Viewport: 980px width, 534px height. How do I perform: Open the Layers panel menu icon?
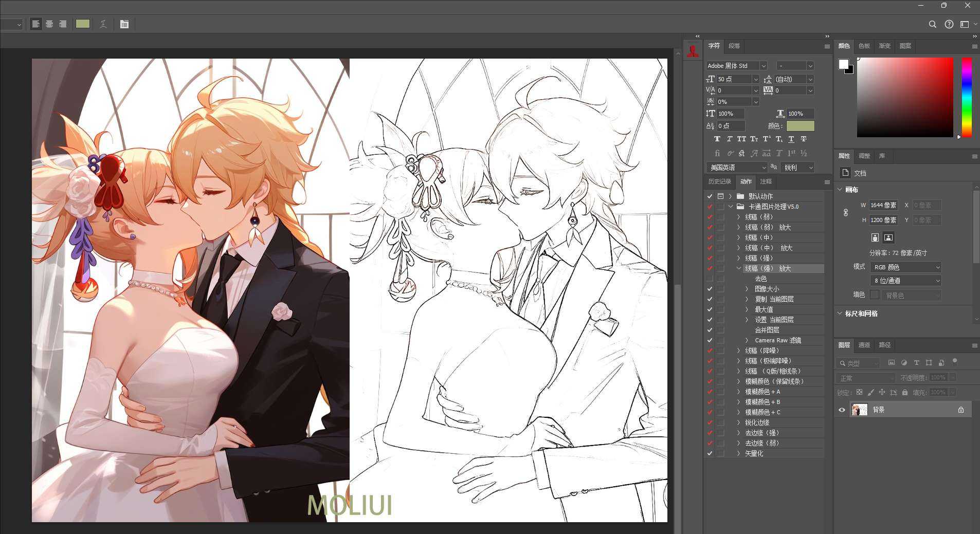[974, 345]
